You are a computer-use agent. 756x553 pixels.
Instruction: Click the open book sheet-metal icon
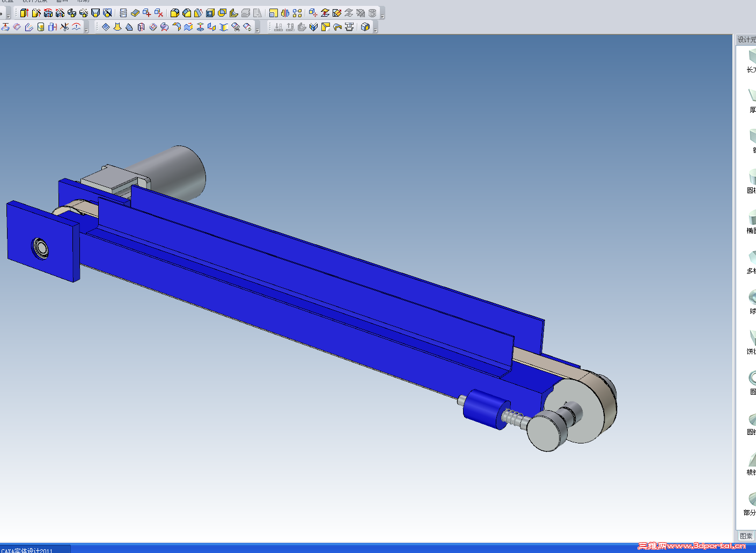314,27
